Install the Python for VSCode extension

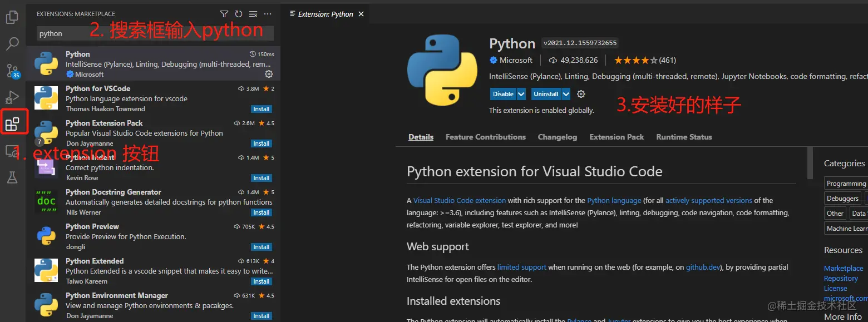pyautogui.click(x=262, y=109)
